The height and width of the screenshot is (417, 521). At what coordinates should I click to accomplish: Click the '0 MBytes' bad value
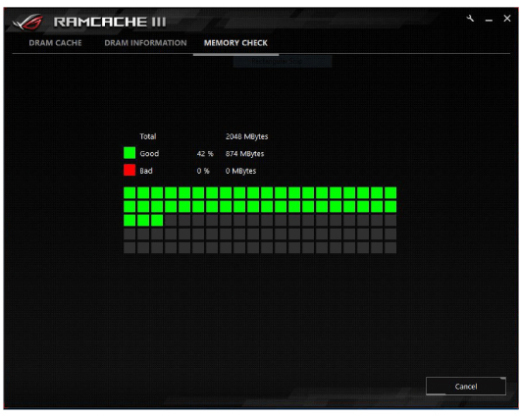tap(241, 171)
